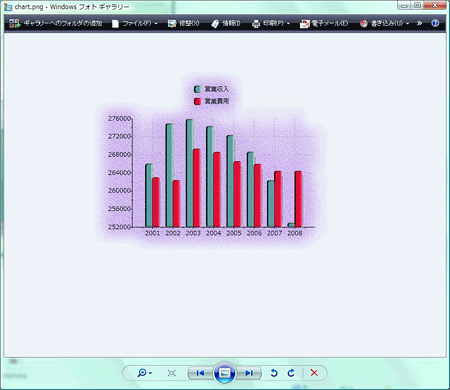Viewport: 450px width, 390px height.
Task: Click the teal legend swatch in chart
Action: coord(197,89)
